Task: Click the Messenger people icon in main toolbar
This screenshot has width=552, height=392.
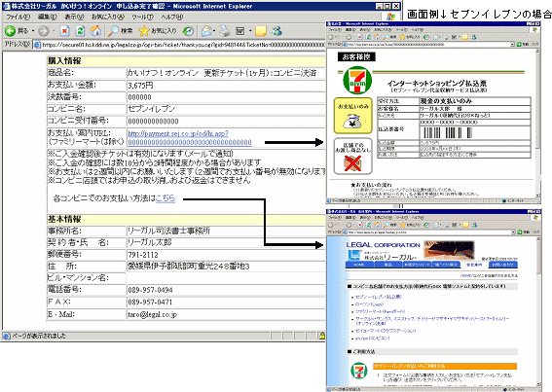Action: pos(277,31)
